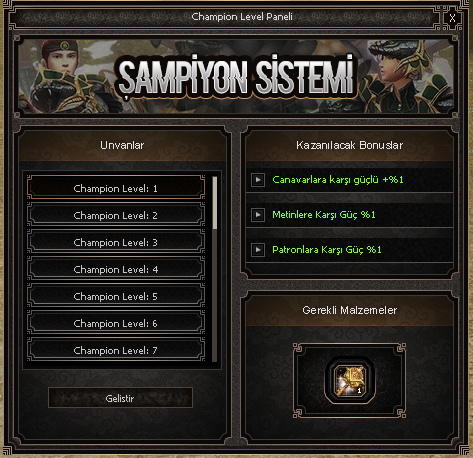Click the Kazanılacak Bonuslar panel header
This screenshot has width=473, height=458.
349,145
